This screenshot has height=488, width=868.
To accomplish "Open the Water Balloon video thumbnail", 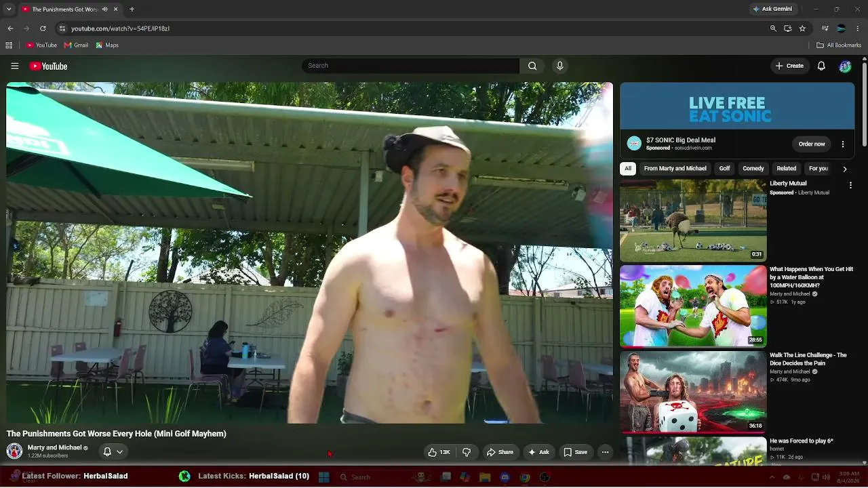I will (693, 306).
